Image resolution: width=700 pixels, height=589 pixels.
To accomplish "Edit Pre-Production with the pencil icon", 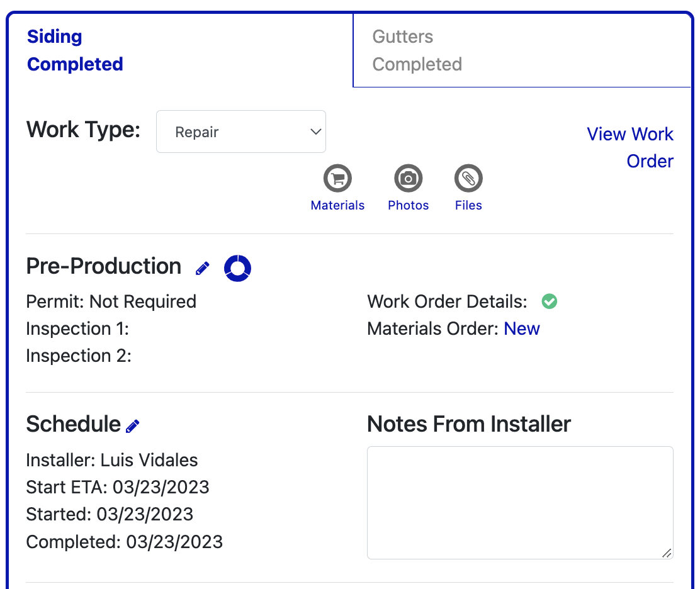I will point(202,268).
